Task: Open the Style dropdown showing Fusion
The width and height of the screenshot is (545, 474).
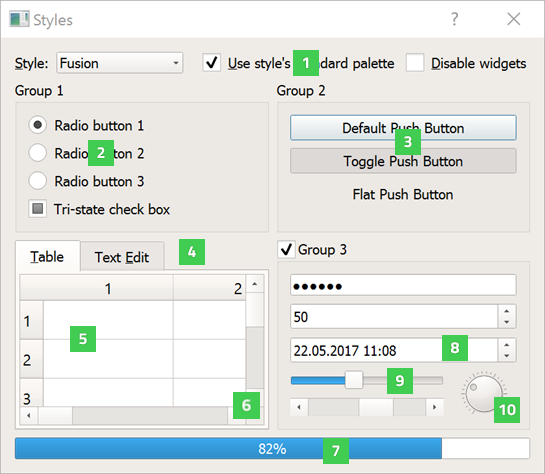Action: [120, 63]
